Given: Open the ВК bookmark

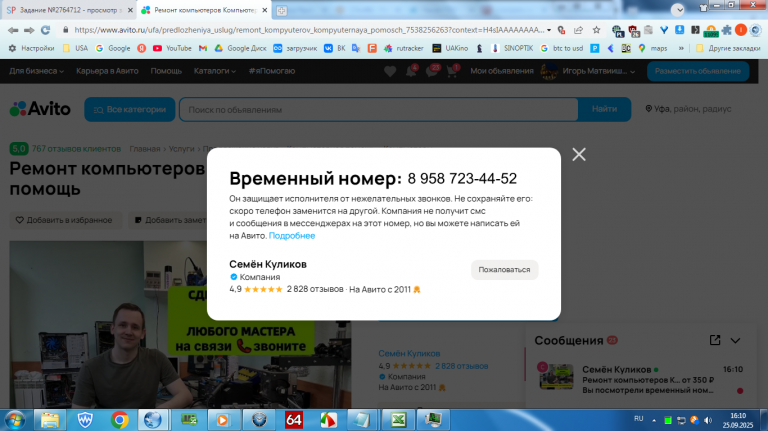Looking at the screenshot, I should coord(335,48).
